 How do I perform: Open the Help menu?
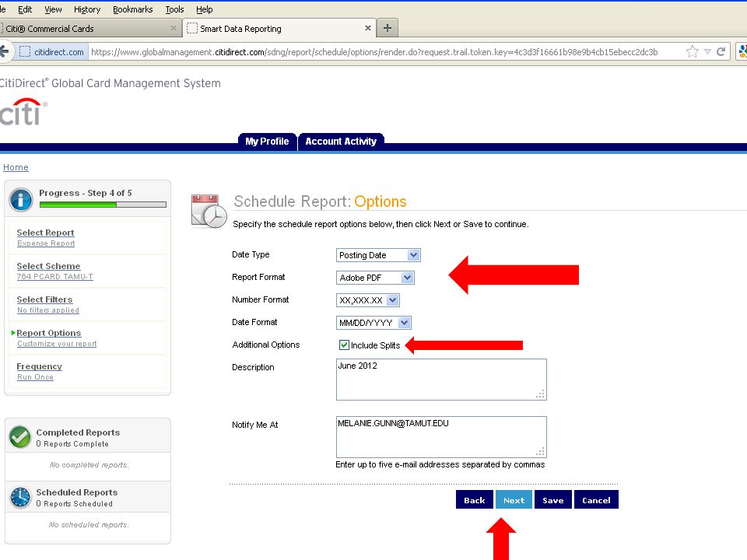pyautogui.click(x=205, y=9)
